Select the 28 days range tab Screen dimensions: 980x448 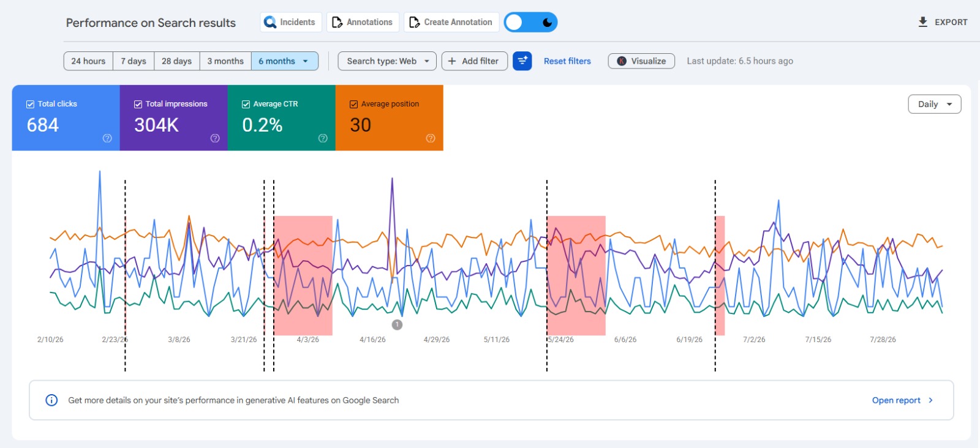coord(176,61)
